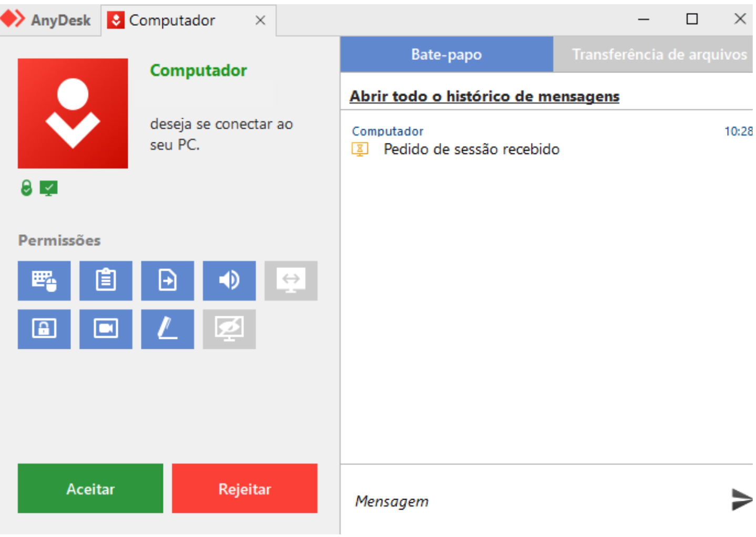Click the file transfer permission icon
This screenshot has height=537, width=756.
(x=167, y=281)
